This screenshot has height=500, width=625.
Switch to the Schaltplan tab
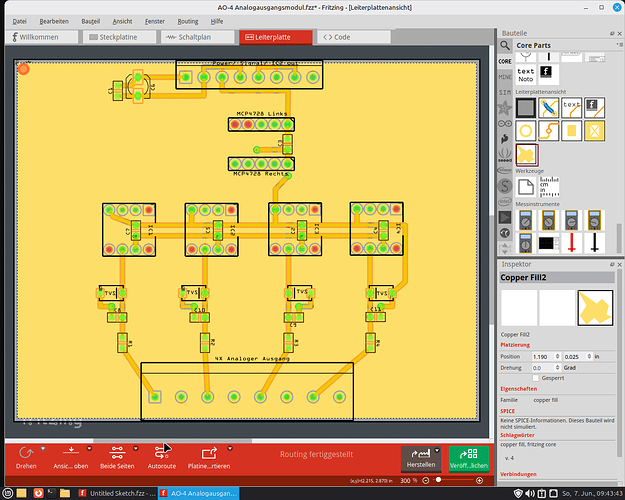[197, 37]
